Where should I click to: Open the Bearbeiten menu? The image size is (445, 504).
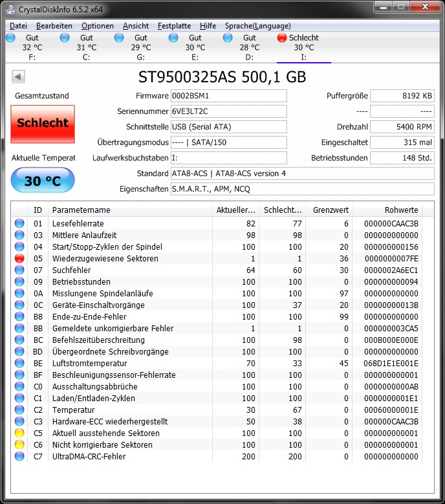coord(54,26)
